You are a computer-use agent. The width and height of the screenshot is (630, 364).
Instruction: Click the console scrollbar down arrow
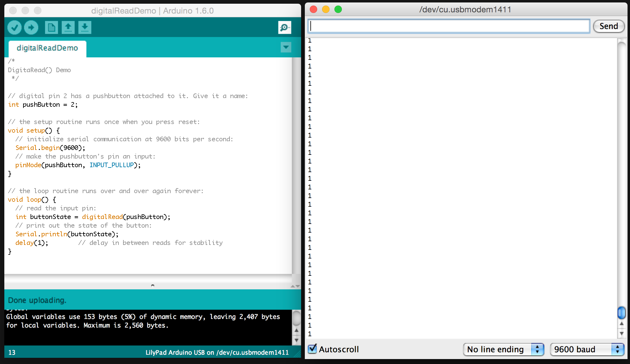click(296, 340)
